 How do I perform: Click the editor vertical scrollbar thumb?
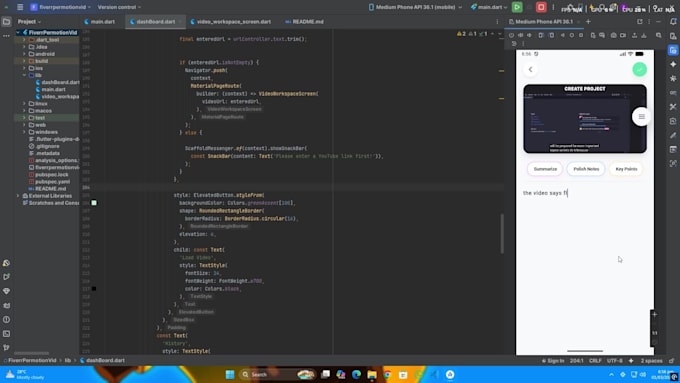[x=502, y=233]
